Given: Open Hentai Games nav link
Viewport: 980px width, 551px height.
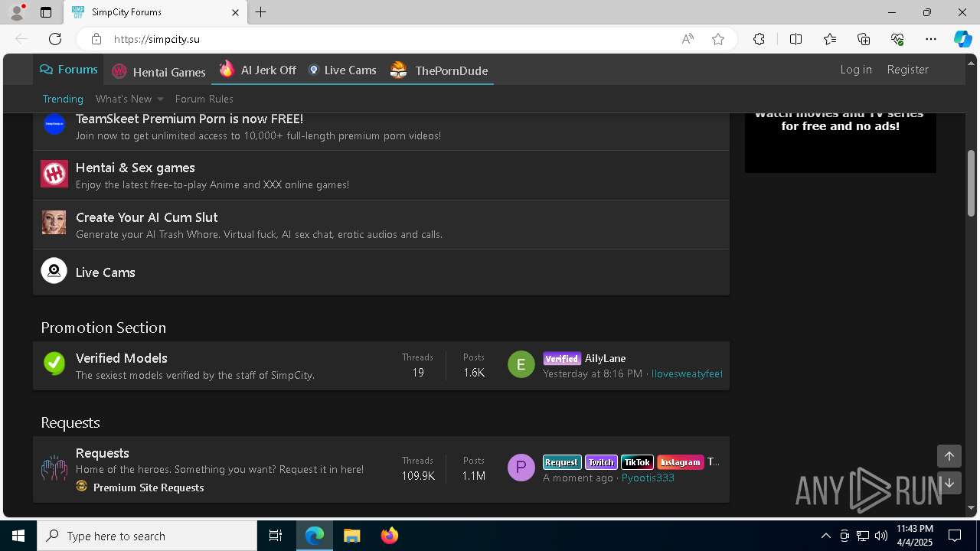Looking at the screenshot, I should click(x=159, y=71).
